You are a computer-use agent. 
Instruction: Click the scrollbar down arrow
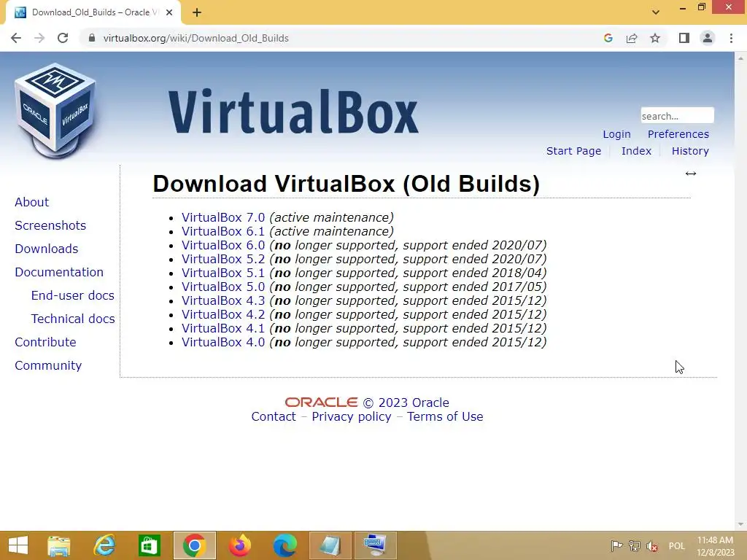[740, 525]
